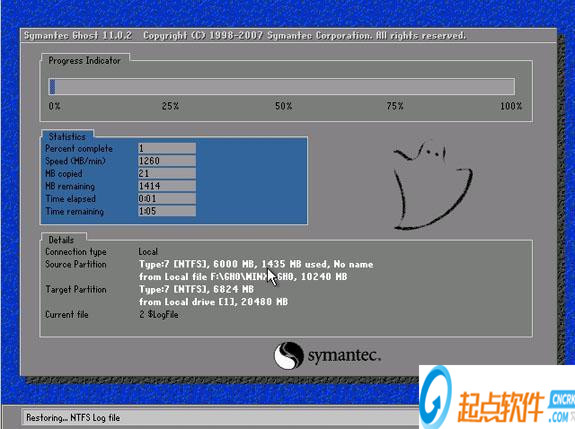Select the Details panel heading
Screen dimensions: 575x429
click(x=61, y=240)
